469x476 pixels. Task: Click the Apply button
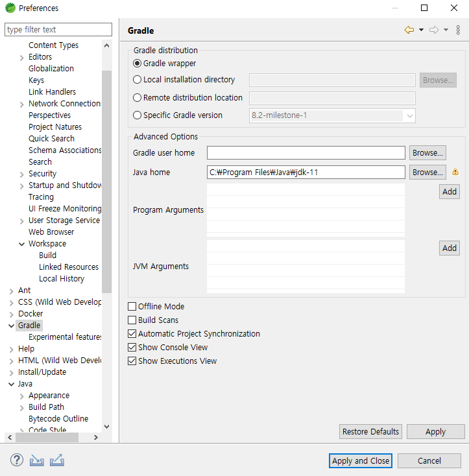436,431
